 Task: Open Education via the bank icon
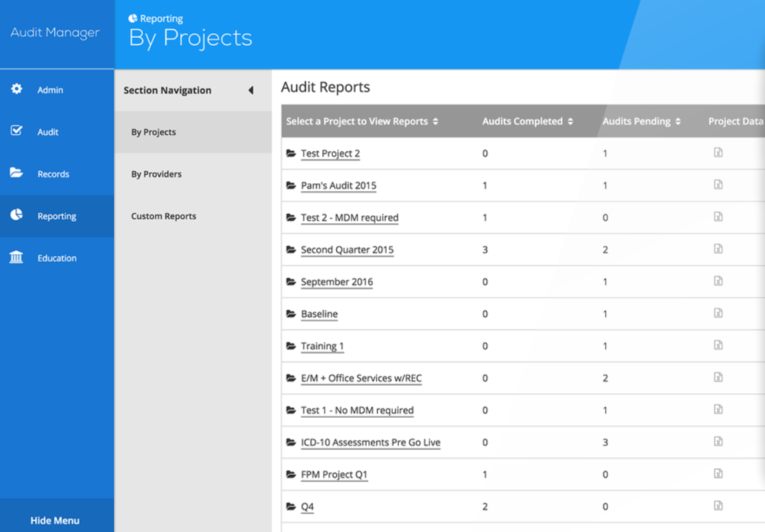pos(16,258)
